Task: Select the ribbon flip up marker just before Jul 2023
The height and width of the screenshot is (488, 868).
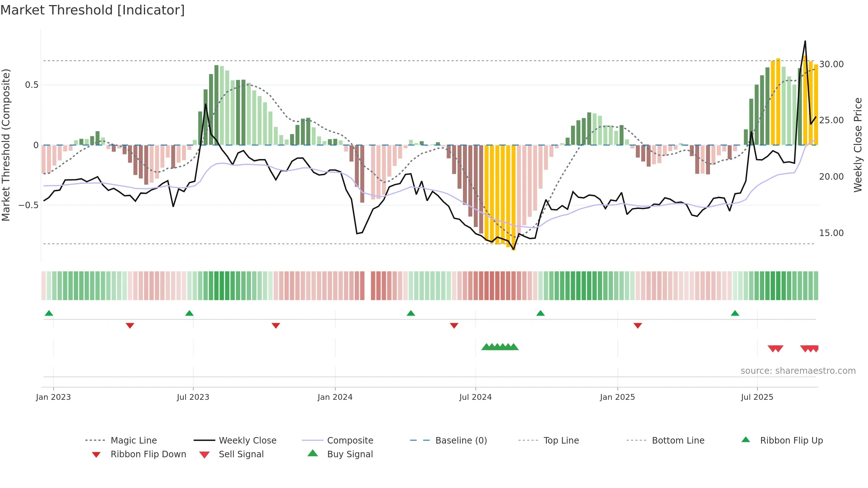Action: pos(189,313)
